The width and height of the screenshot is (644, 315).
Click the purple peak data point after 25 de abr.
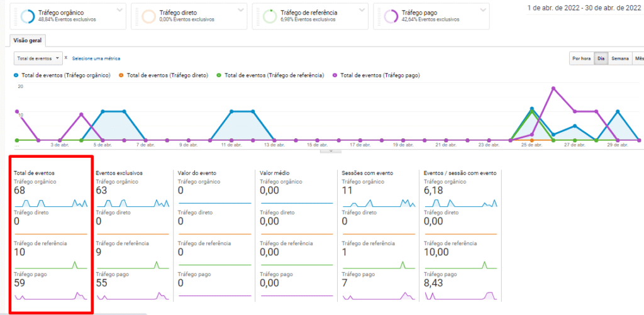(x=553, y=88)
